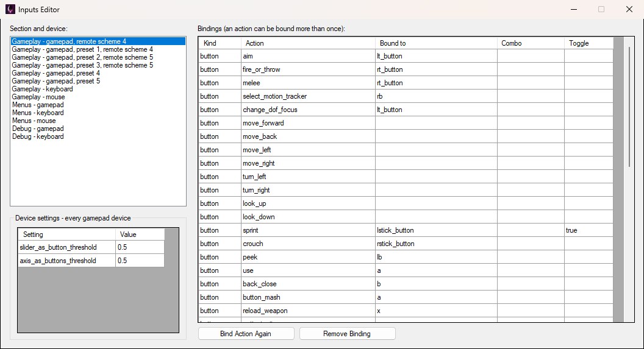Select the 'reload_weapon' action cell
The height and width of the screenshot is (349, 644).
click(x=308, y=311)
